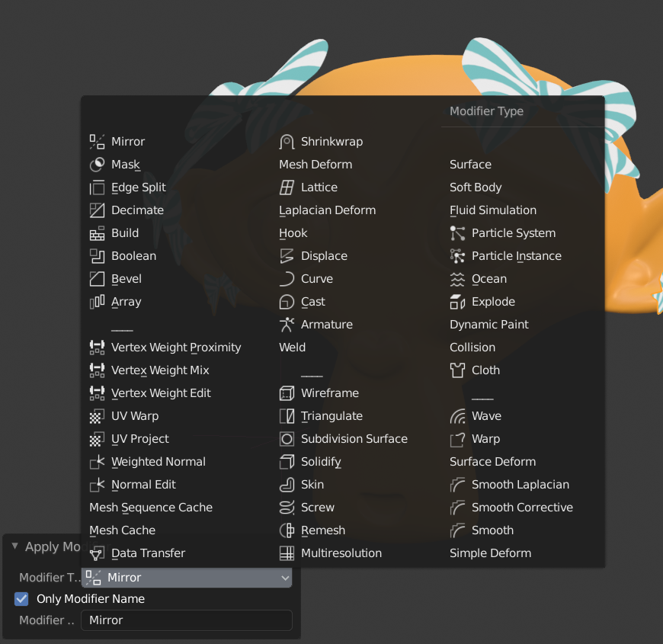Select Surface Deform entry
Viewport: 663px width, 644px height.
pos(492,461)
